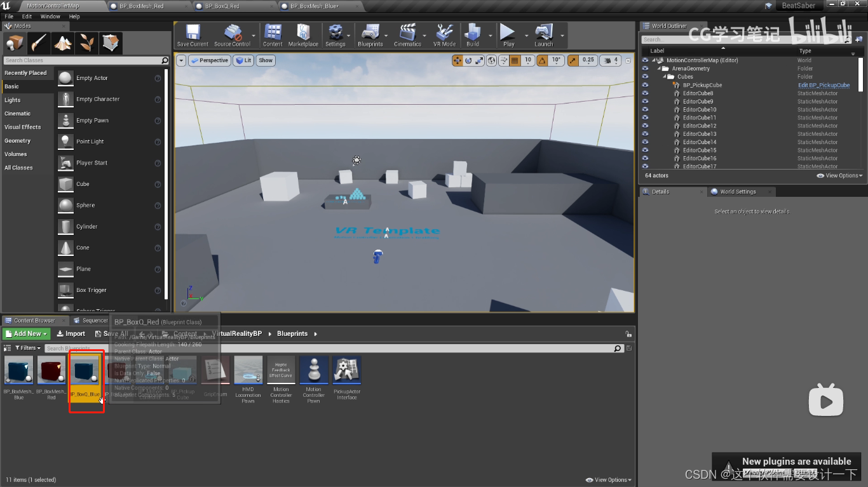The width and height of the screenshot is (868, 487).
Task: Hide EditorCube8 using its eye icon
Action: 646,93
